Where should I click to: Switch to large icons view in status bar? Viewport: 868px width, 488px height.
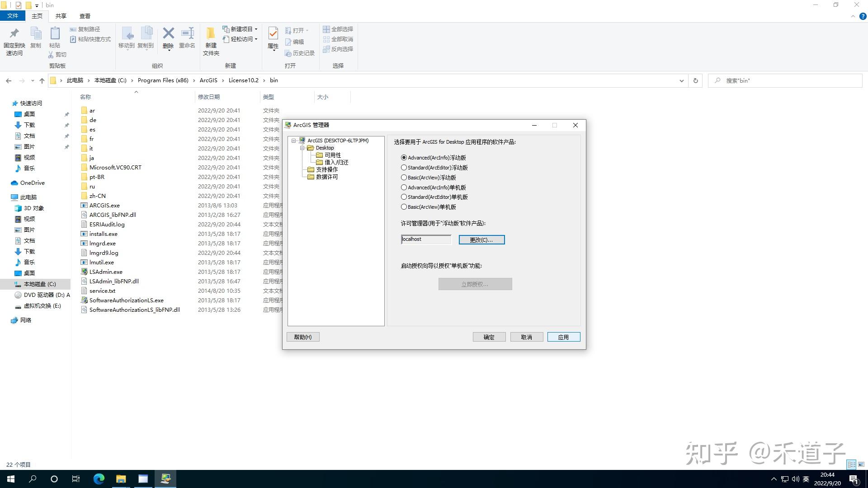point(861,465)
